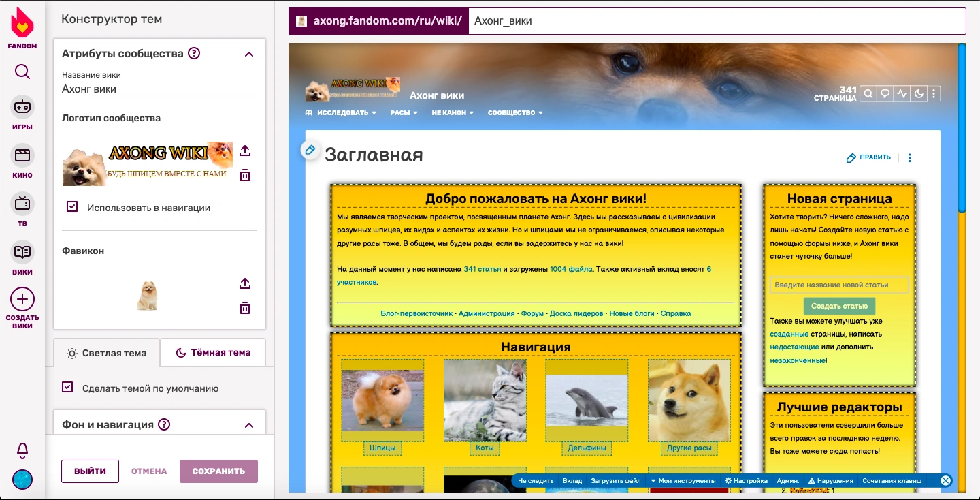Click the Отмена button
980x500 pixels.
pos(149,471)
